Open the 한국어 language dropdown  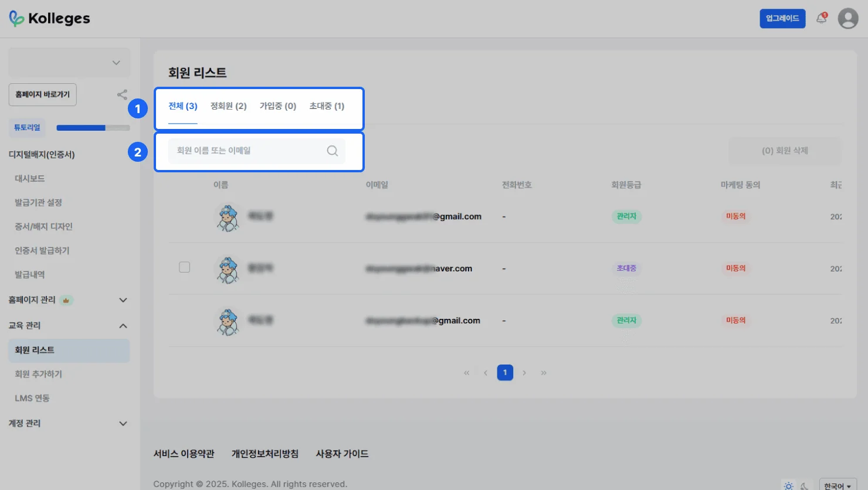pos(838,485)
